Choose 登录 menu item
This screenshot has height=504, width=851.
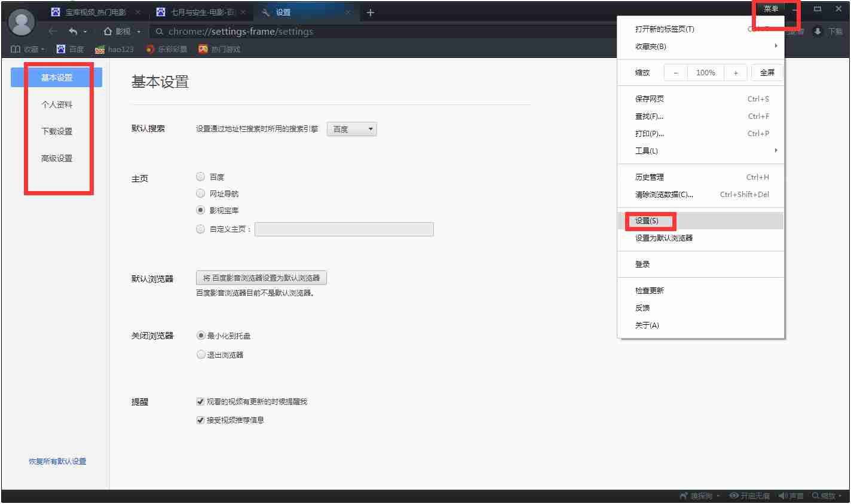point(700,265)
